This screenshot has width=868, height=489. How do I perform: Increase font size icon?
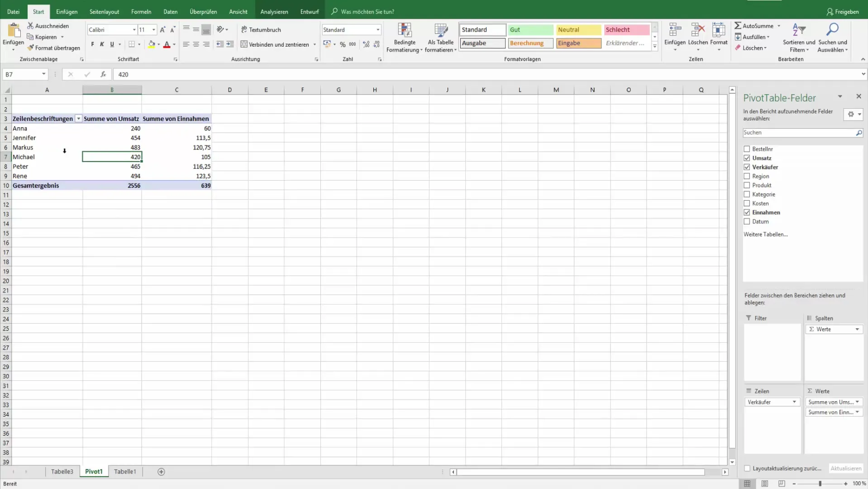click(x=162, y=30)
